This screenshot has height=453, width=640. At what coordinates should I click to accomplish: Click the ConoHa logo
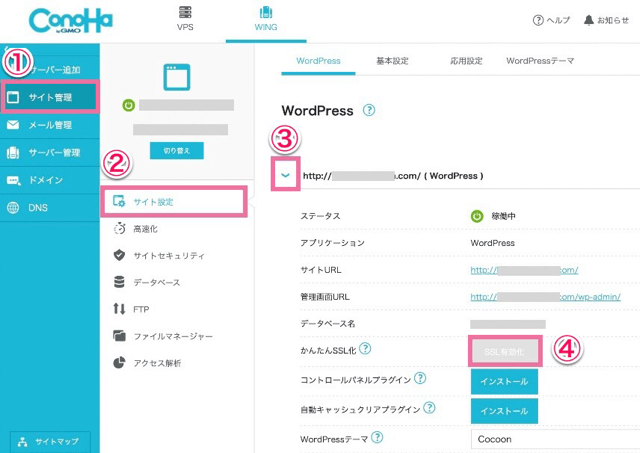tap(71, 21)
